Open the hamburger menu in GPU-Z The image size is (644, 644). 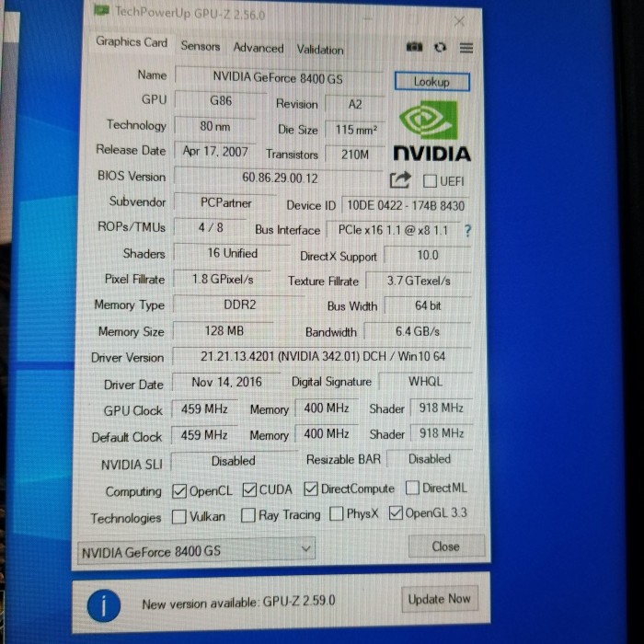click(466, 48)
